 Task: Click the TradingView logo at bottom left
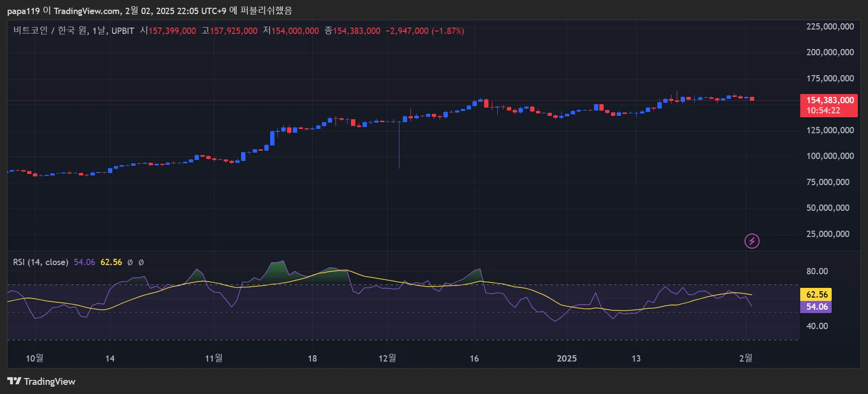[41, 381]
